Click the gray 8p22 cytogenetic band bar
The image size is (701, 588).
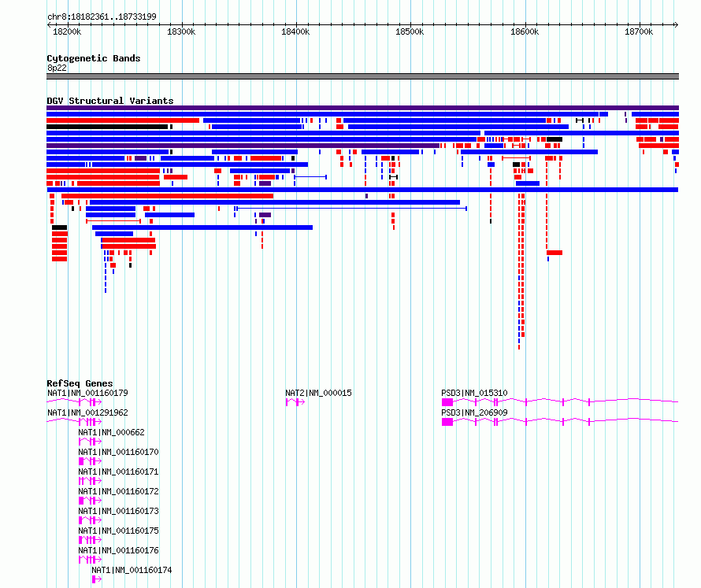362,76
